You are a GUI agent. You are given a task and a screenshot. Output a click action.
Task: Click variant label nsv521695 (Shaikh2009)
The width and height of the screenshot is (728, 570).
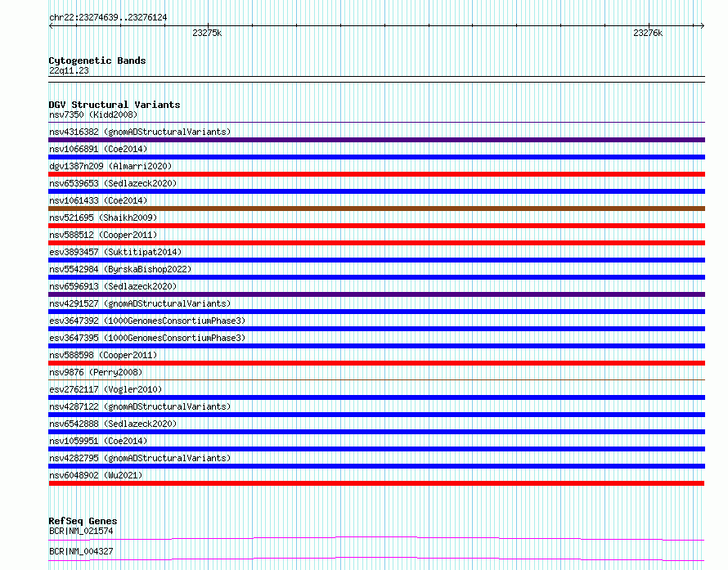point(103,218)
